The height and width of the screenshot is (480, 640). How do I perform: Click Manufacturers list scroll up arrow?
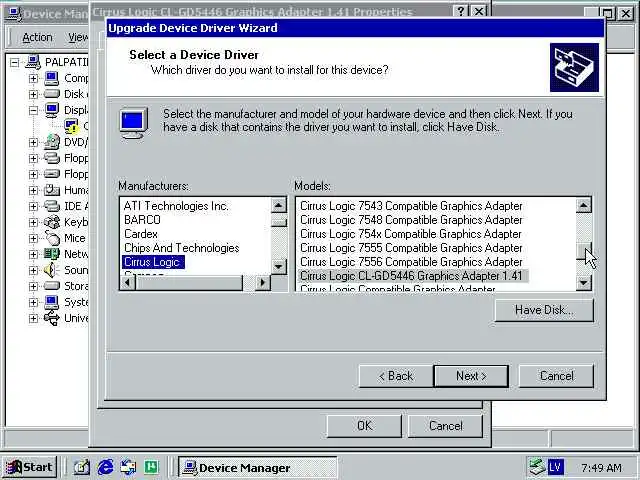click(279, 205)
